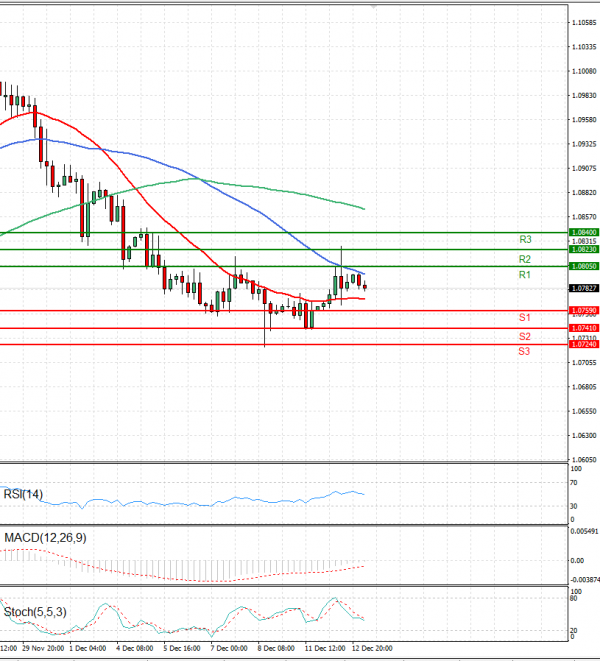Select the current price tag 1.07827
This screenshot has height=661, width=600.
coord(584,288)
